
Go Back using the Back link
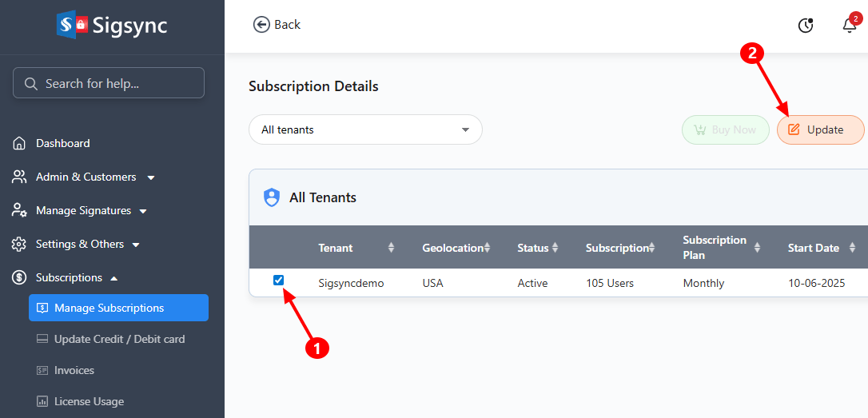[x=277, y=25]
